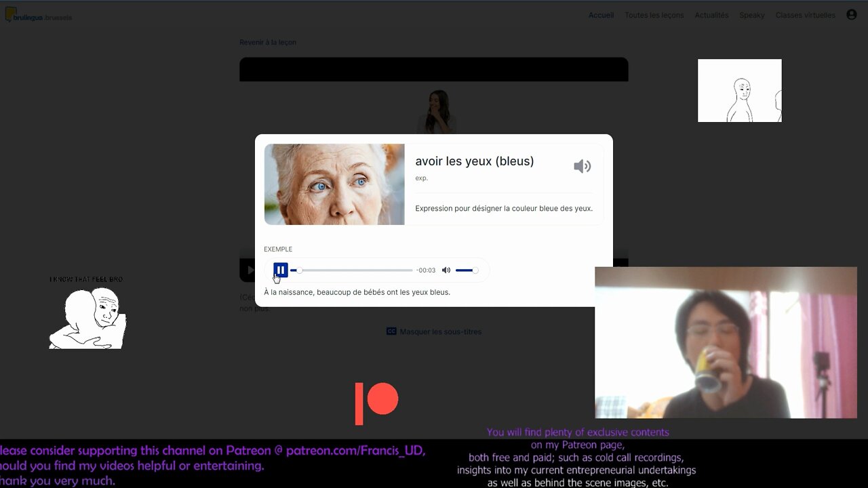The image size is (868, 488).
Task: Open the Actualités menu item
Action: (x=711, y=15)
